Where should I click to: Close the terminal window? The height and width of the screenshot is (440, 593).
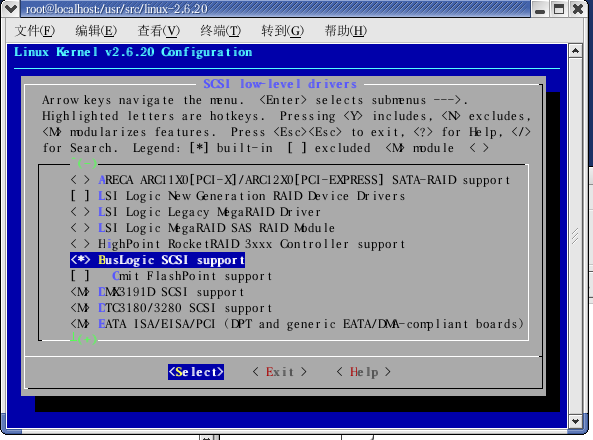point(577,9)
